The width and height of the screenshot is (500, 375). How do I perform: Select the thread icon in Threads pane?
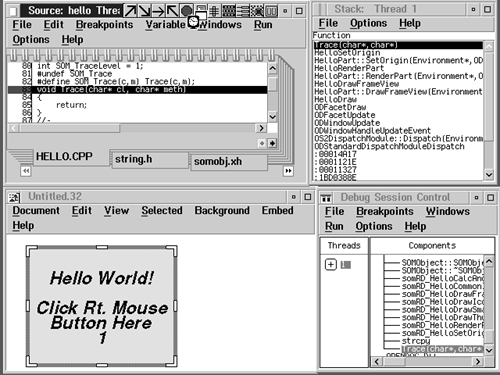pyautogui.click(x=346, y=265)
